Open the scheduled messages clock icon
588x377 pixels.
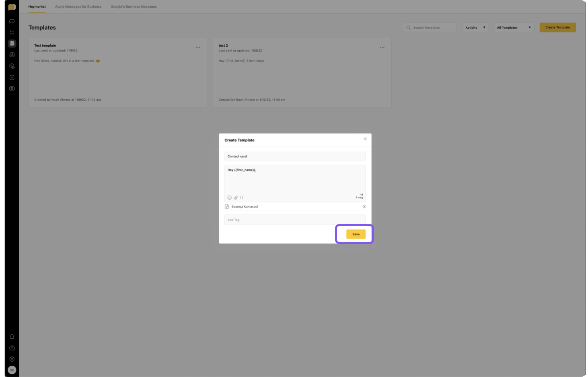(x=12, y=66)
